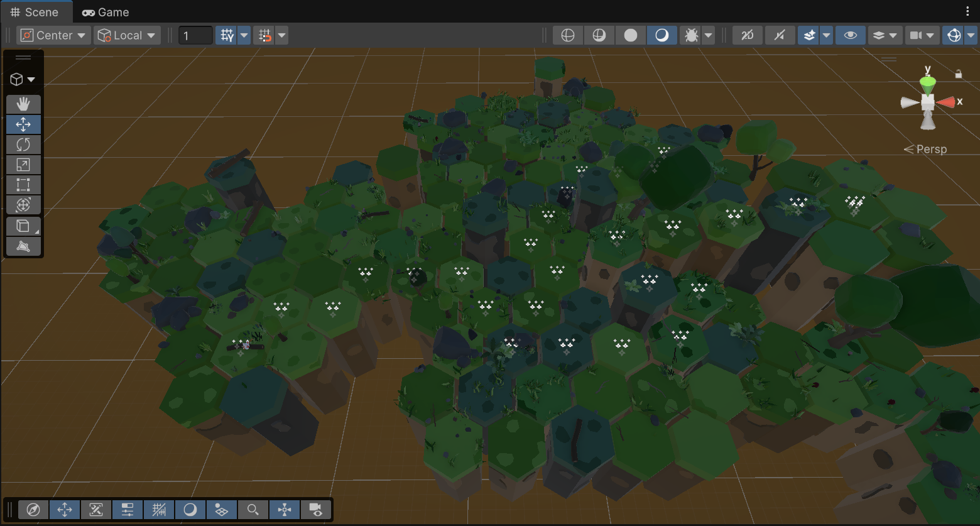Choose shaded wireframe draw mode
The width and height of the screenshot is (980, 526).
(x=599, y=35)
